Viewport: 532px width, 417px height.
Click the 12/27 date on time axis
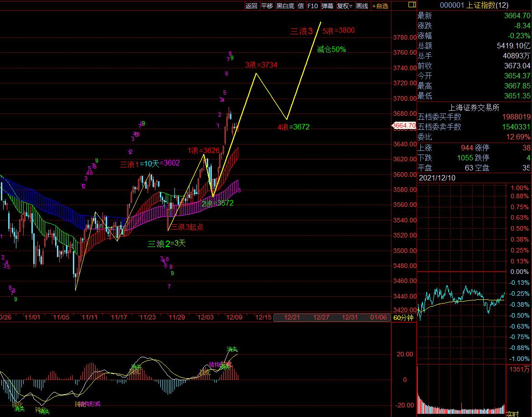click(x=322, y=317)
